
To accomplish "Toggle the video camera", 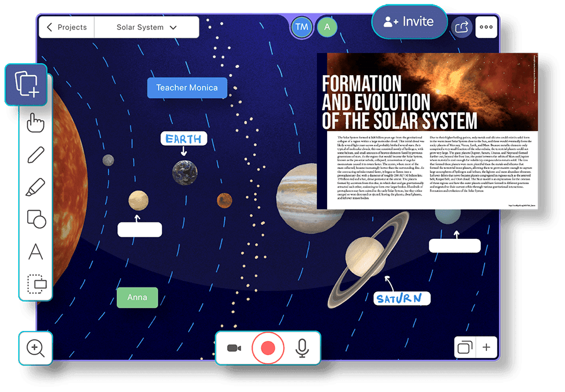I will pyautogui.click(x=234, y=348).
